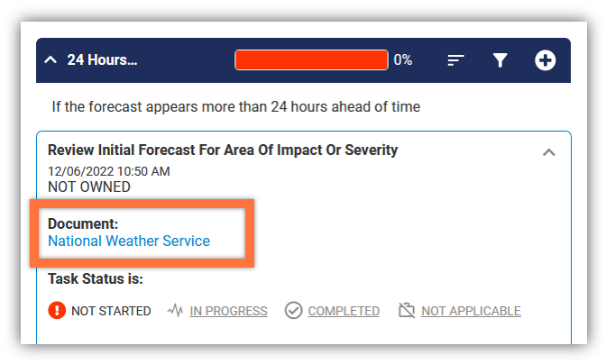Image resolution: width=606 pixels, height=364 pixels.
Task: Collapse the Review Initial Forecast task card
Action: [549, 152]
